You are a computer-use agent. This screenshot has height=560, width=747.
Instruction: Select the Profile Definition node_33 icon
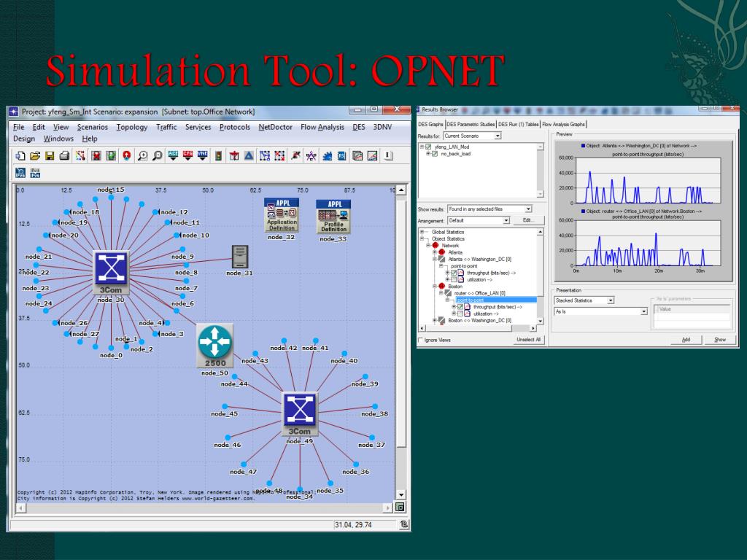[333, 217]
